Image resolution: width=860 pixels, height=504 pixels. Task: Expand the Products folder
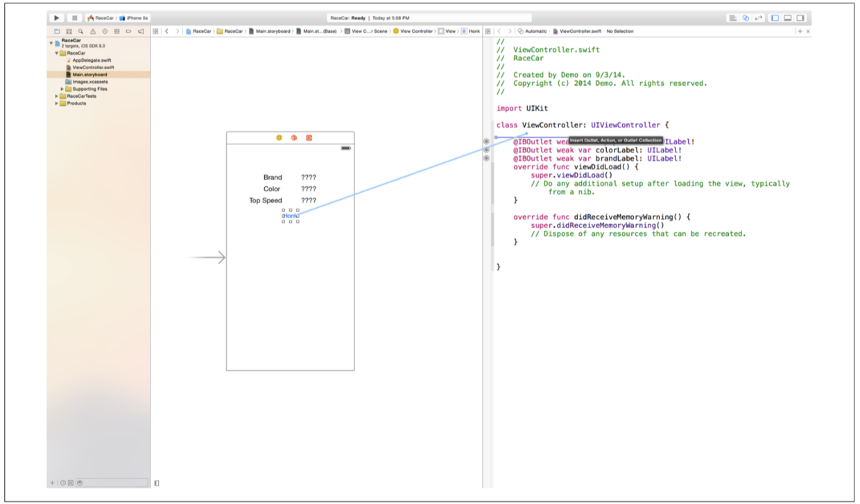click(56, 103)
